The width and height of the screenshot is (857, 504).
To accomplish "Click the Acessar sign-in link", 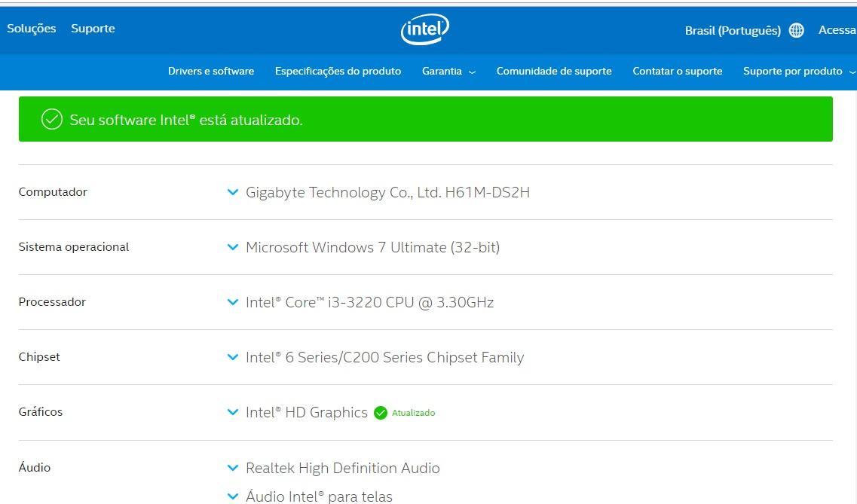I will (837, 30).
